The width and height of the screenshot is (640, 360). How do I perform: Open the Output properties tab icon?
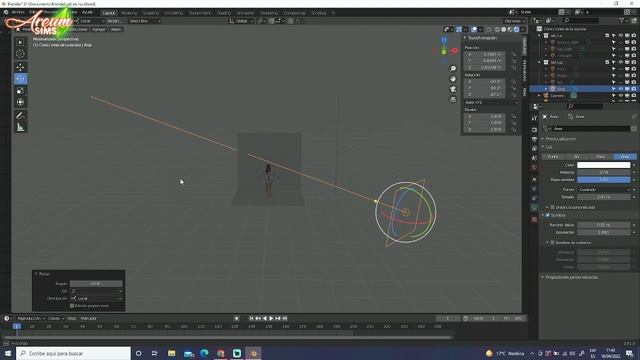click(534, 139)
